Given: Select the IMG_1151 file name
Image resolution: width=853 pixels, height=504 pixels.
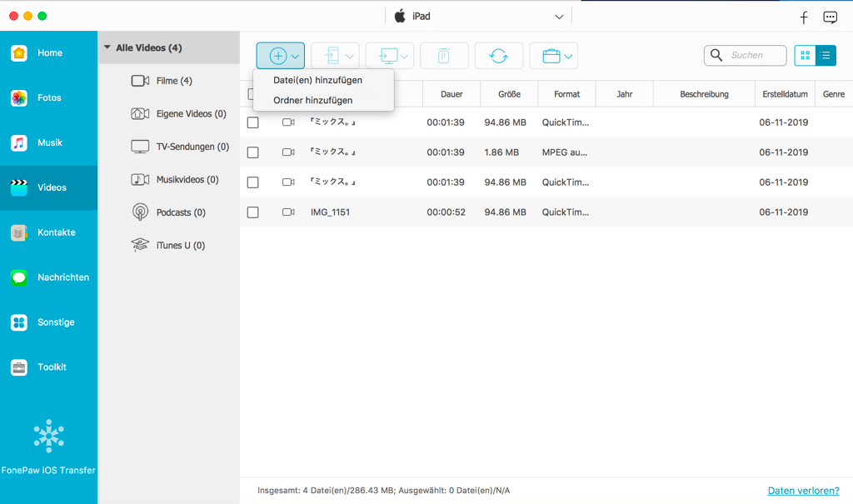Looking at the screenshot, I should point(330,212).
